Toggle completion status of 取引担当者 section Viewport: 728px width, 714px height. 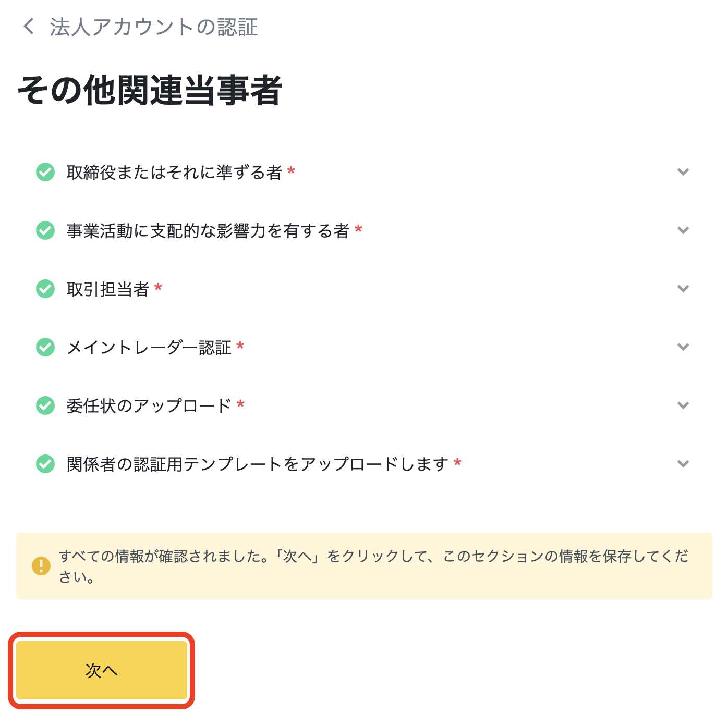45,289
